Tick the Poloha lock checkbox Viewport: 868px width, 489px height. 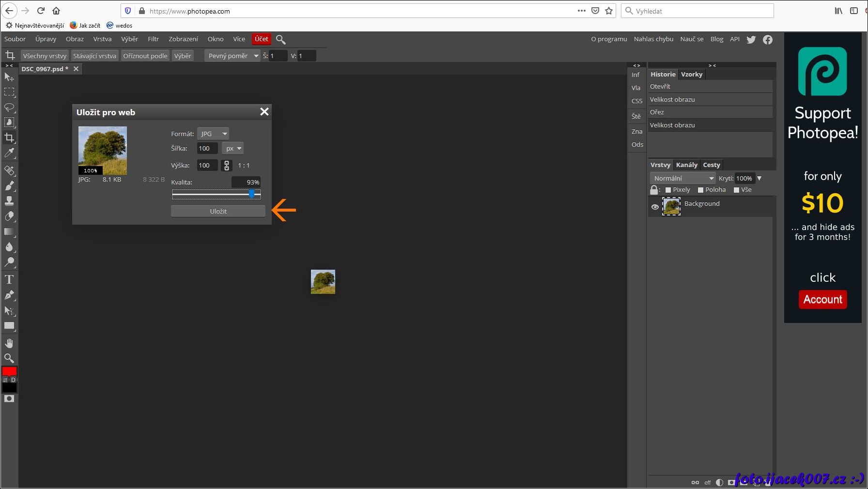click(700, 190)
